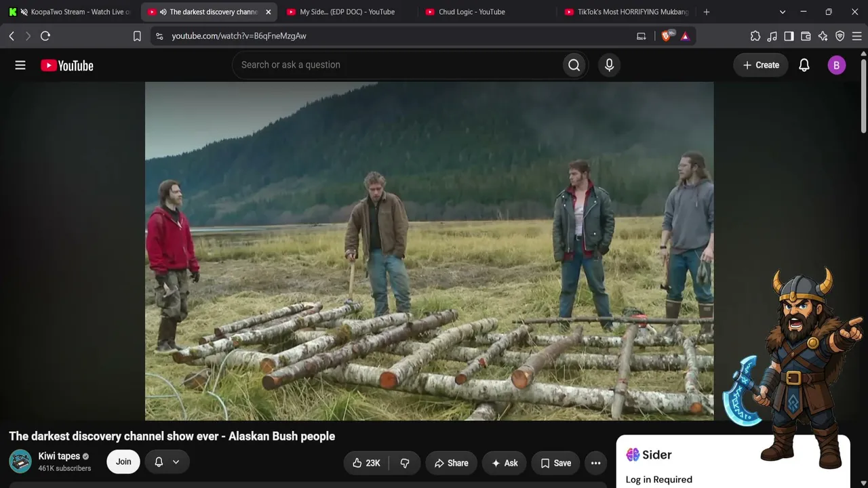Click the install/cast icon in address bar
The height and width of the screenshot is (488, 868).
pyautogui.click(x=642, y=36)
